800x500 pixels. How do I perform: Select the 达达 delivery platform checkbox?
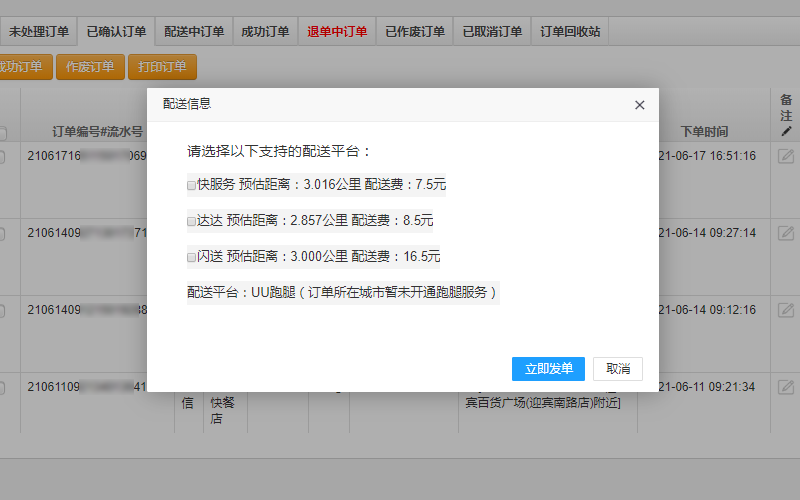(x=191, y=221)
